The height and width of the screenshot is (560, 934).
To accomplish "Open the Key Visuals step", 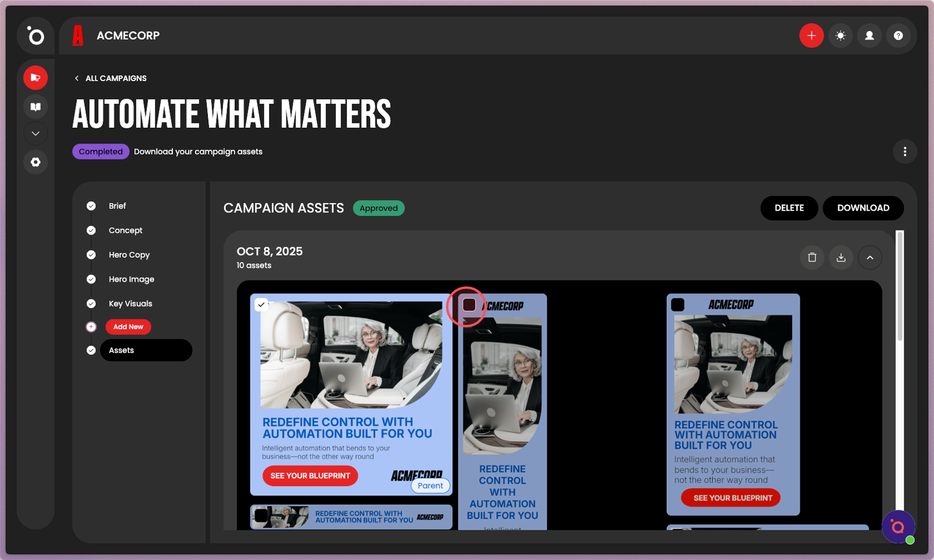I will [130, 304].
